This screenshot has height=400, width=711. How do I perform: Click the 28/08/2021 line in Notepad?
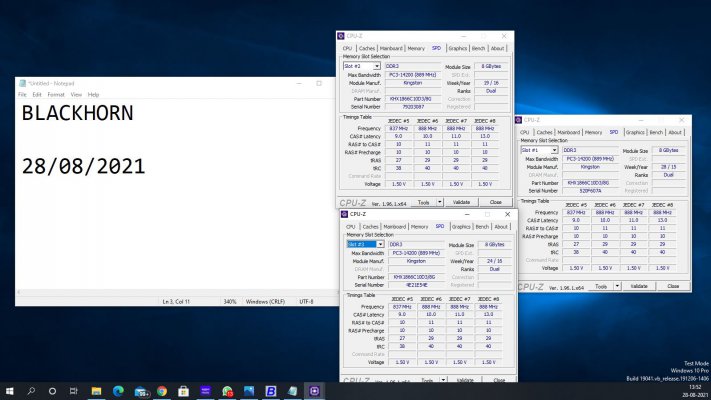coord(83,166)
